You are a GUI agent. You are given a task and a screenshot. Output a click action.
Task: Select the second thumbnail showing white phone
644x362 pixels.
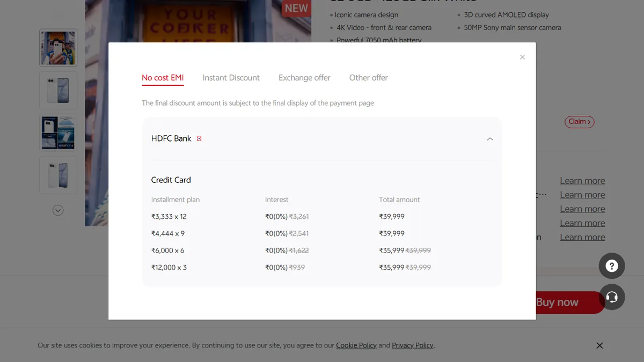pyautogui.click(x=58, y=90)
